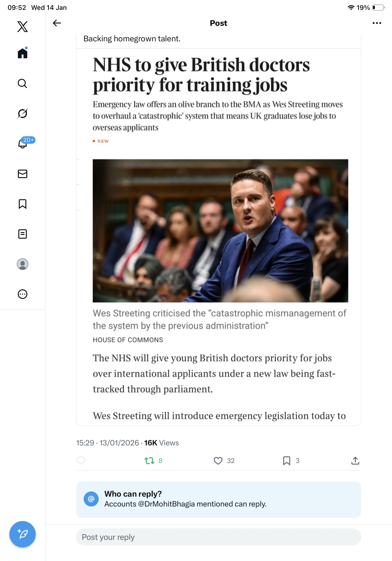Tap the reply bubble icon
Image resolution: width=392 pixels, height=561 pixels.
tap(81, 460)
